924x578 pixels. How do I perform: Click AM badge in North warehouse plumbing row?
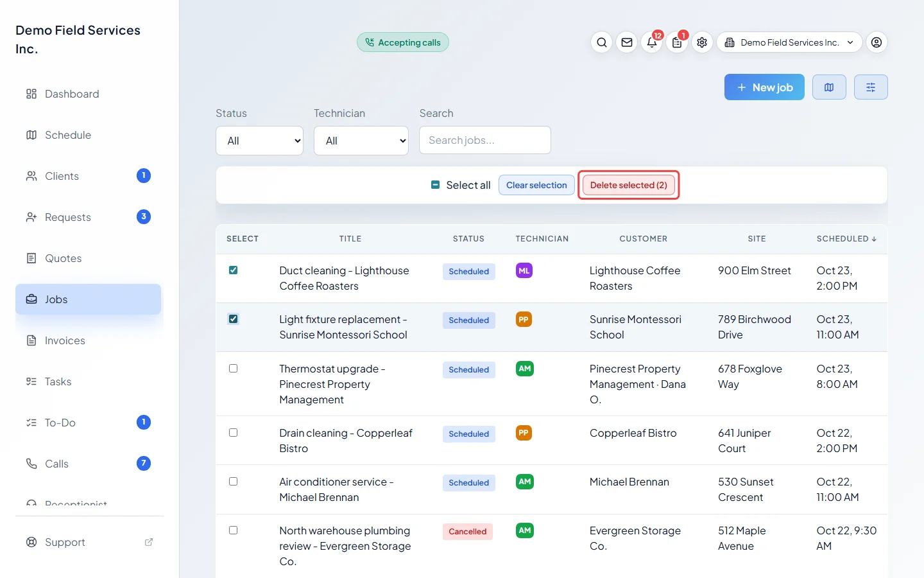(x=525, y=530)
